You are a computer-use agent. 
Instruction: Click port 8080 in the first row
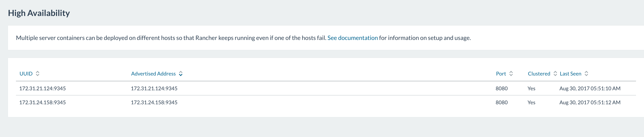pos(501,88)
